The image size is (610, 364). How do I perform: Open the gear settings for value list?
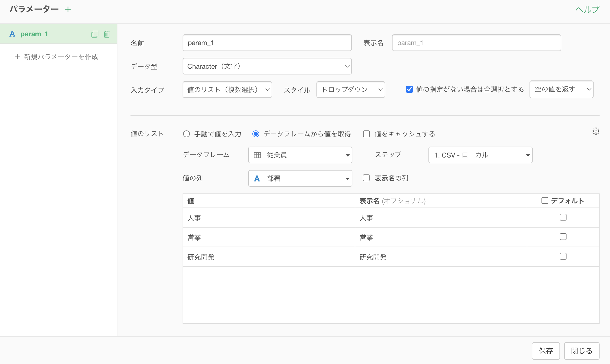point(596,131)
